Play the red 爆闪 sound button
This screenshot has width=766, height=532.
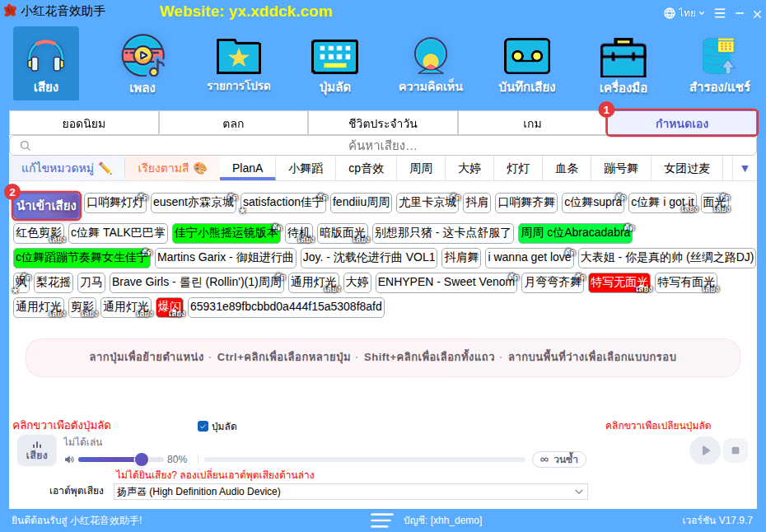[170, 307]
